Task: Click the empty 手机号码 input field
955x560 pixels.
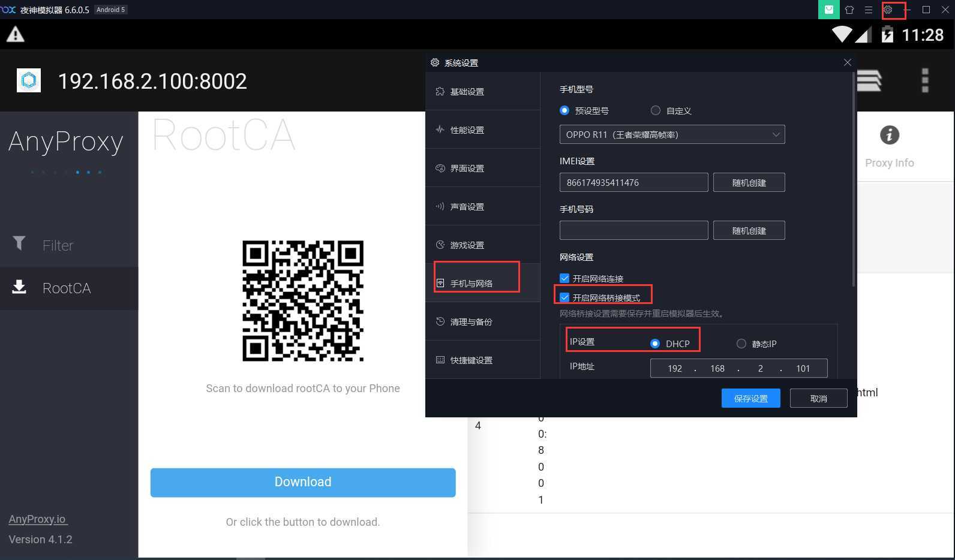Action: (x=633, y=230)
